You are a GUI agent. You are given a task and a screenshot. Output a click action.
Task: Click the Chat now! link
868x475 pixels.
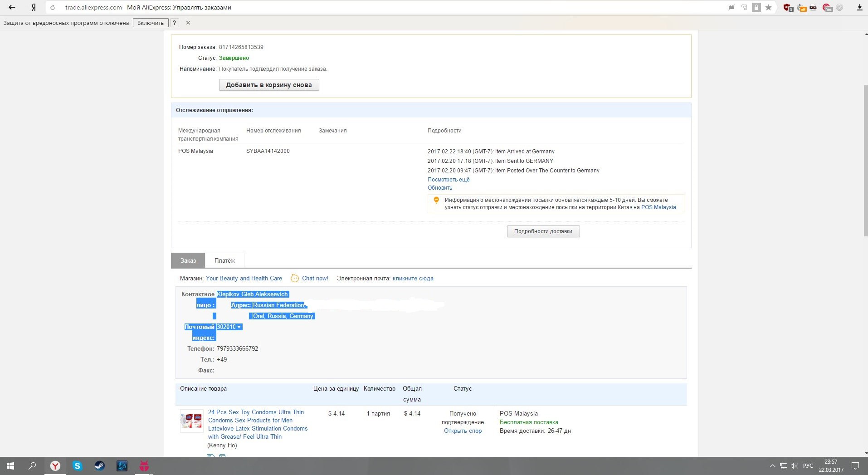(315, 279)
